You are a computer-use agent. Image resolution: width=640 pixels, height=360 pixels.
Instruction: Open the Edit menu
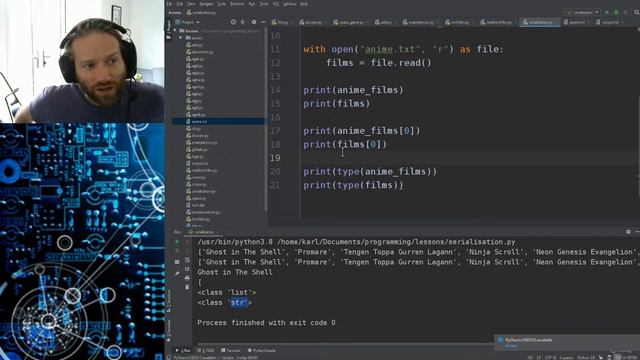(x=180, y=4)
